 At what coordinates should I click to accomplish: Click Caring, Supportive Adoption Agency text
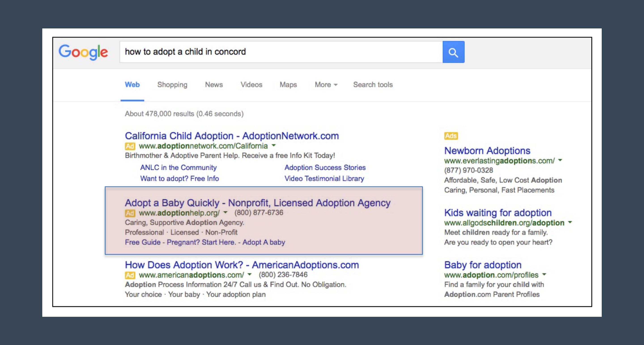[185, 222]
